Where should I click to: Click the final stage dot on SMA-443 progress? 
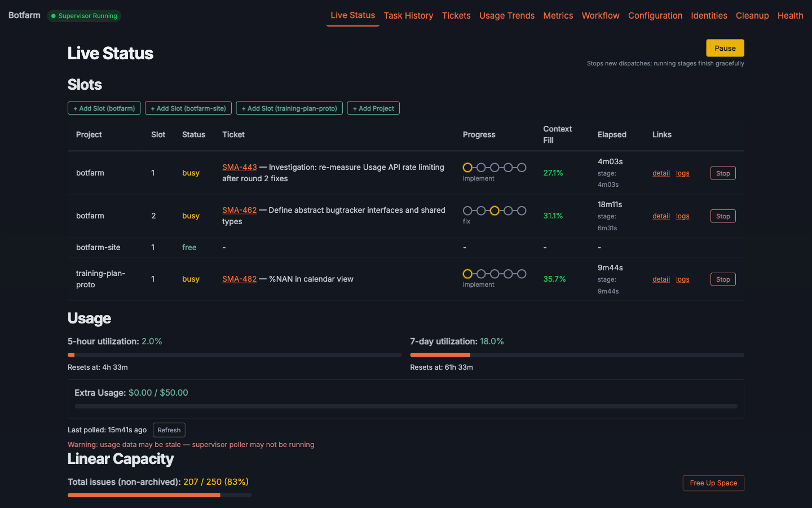coord(522,167)
